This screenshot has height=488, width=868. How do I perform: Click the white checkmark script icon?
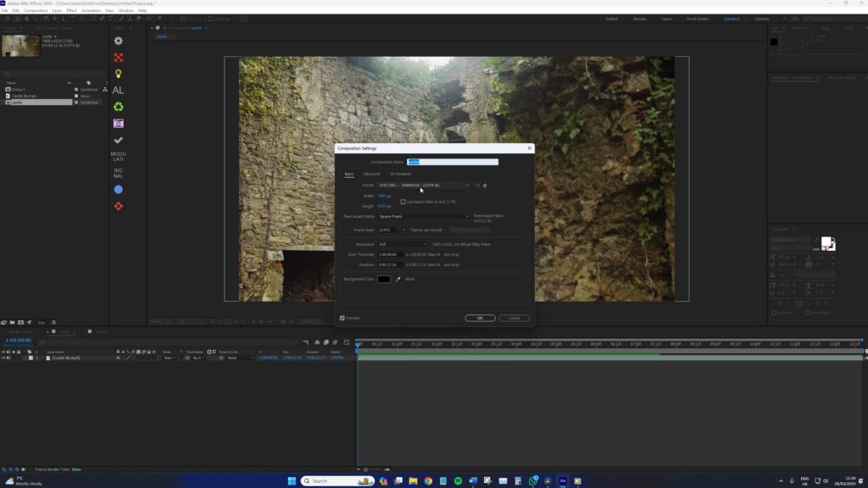(119, 140)
